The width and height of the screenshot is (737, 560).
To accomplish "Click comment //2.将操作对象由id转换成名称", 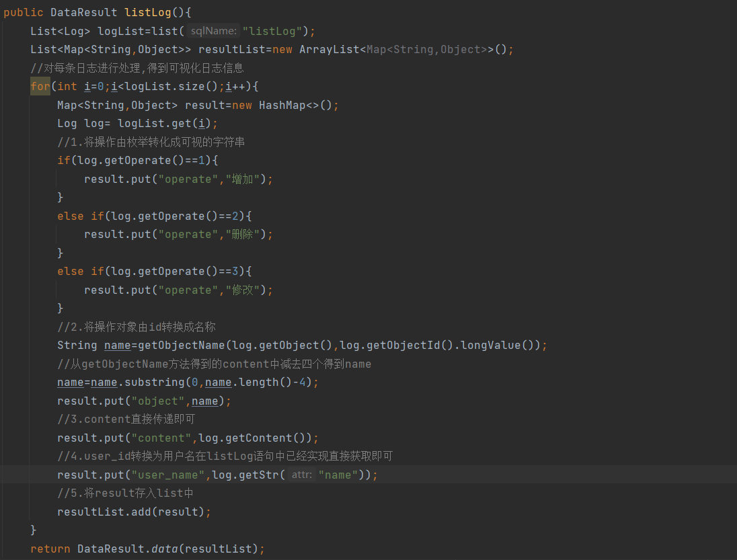I will [x=137, y=327].
